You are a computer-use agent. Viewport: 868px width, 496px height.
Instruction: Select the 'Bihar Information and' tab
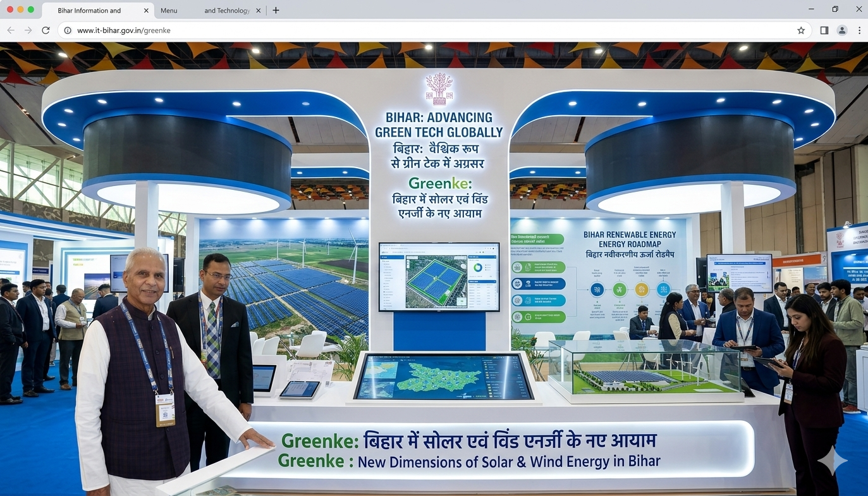click(89, 11)
